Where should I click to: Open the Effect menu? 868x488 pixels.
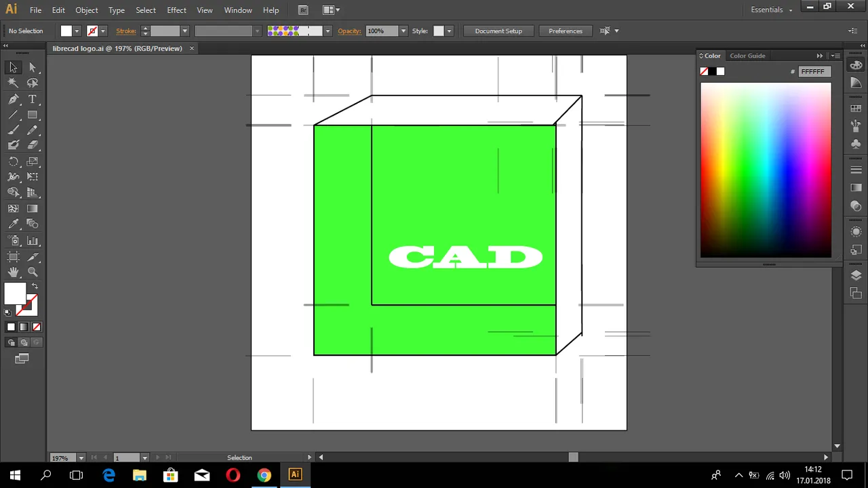pos(176,10)
